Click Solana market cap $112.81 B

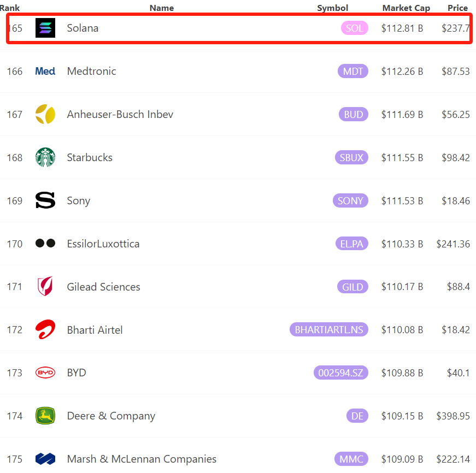coord(402,28)
